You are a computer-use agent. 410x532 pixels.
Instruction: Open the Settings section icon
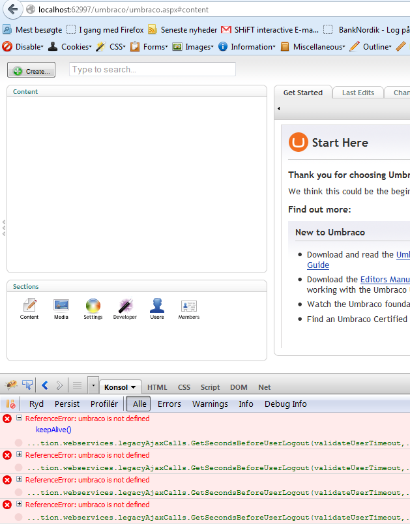(93, 308)
